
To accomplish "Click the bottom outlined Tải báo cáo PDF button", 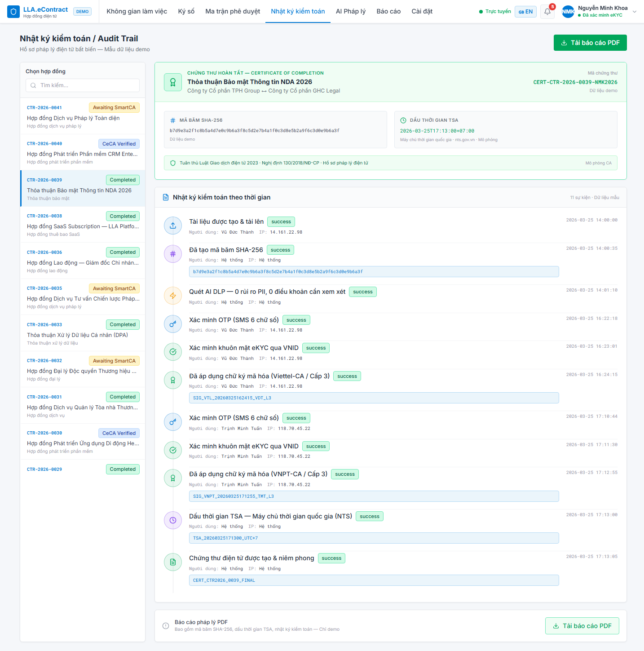I will 582,626.
